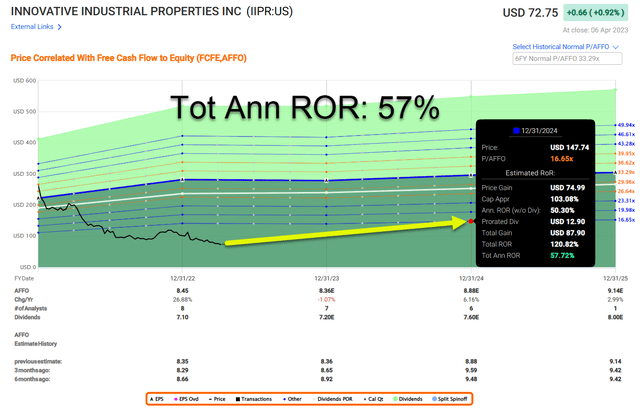Viewport: 640px width, 413px height.
Task: Select the 36.62x multiple line label
Action: [626, 163]
